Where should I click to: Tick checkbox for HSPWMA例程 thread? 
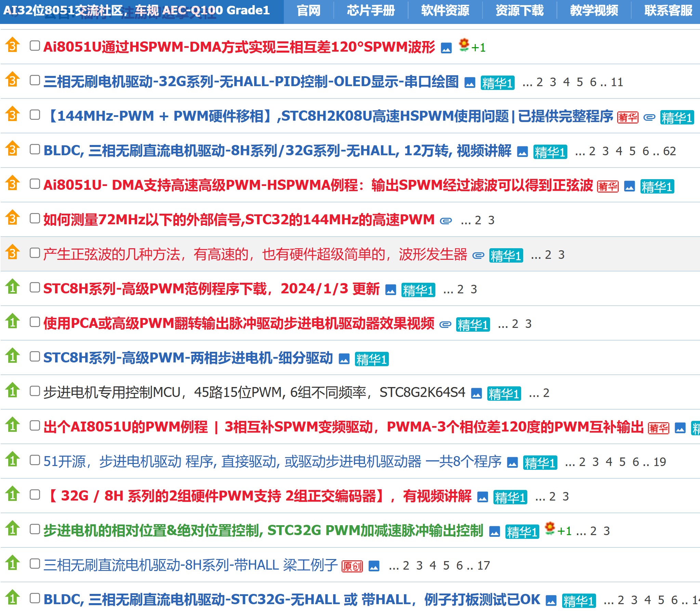coord(35,184)
